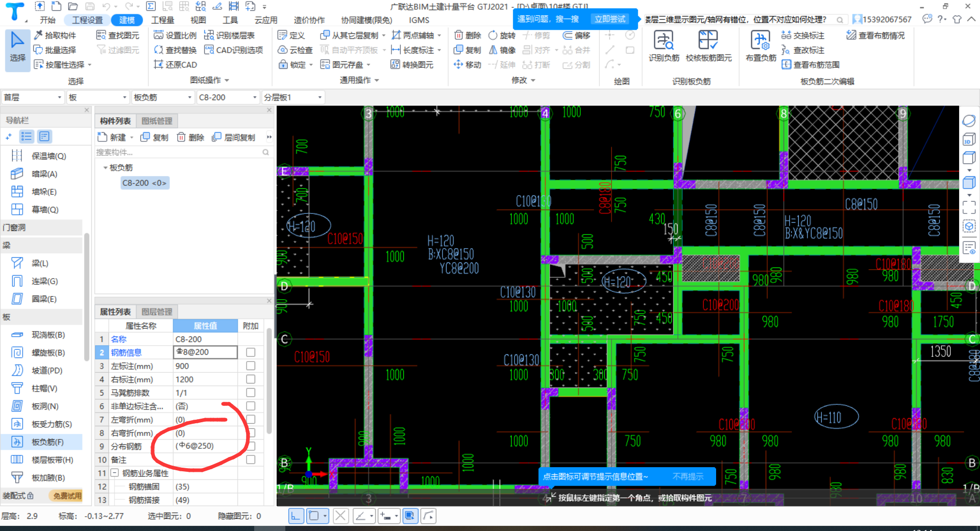Collapse 钢筋业务属性 property group
Viewport: 980px width, 531px height.
point(115,473)
